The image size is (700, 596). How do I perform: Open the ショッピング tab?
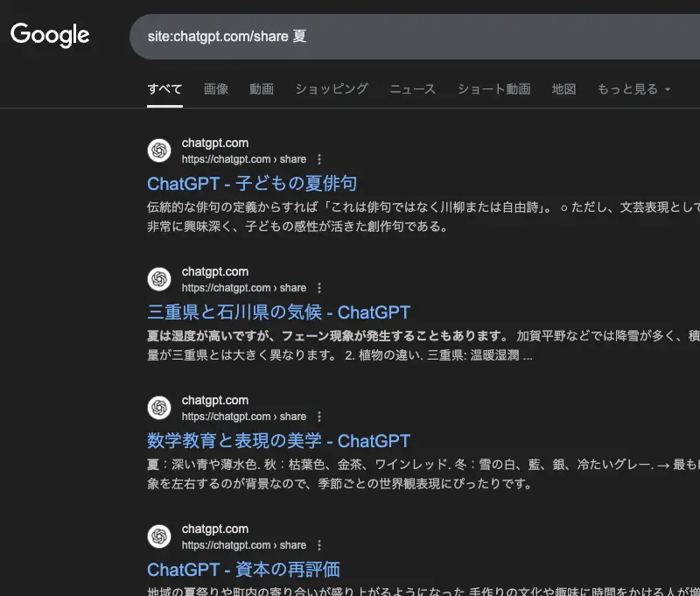pyautogui.click(x=332, y=89)
